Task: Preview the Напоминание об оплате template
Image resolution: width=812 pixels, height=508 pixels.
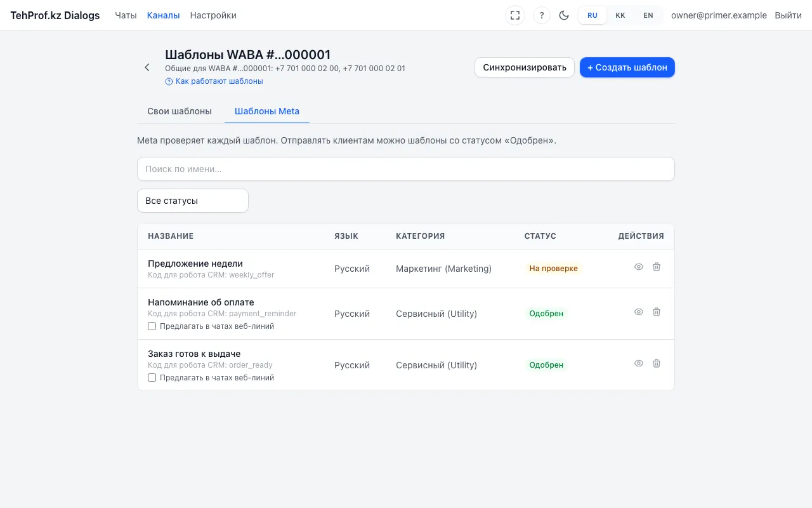Action: tap(639, 312)
